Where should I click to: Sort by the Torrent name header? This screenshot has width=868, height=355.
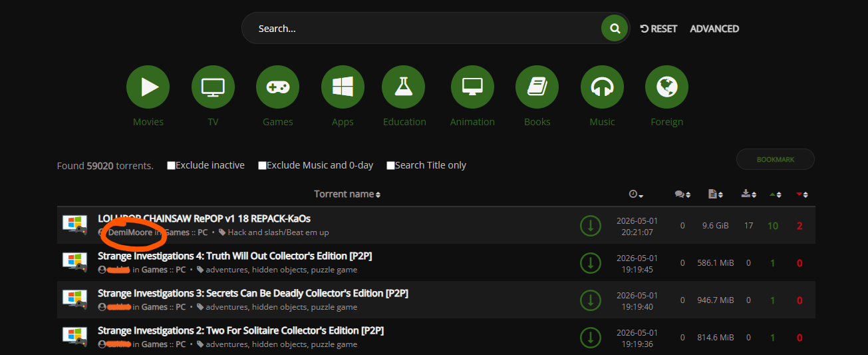point(347,194)
